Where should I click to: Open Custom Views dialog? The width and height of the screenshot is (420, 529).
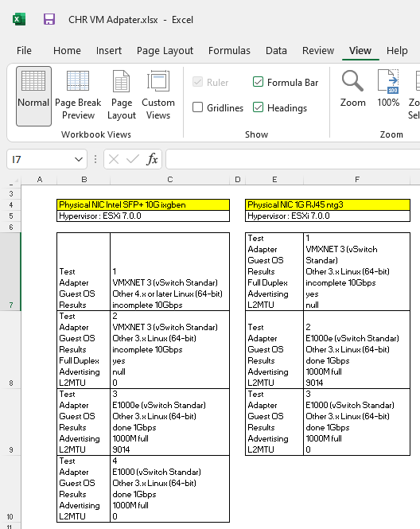click(158, 95)
